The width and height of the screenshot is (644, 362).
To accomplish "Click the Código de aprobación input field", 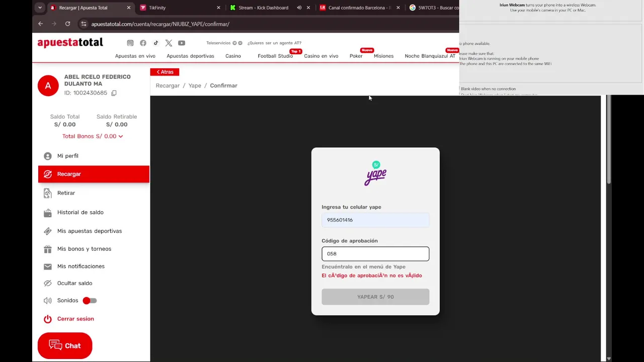I will (x=375, y=254).
